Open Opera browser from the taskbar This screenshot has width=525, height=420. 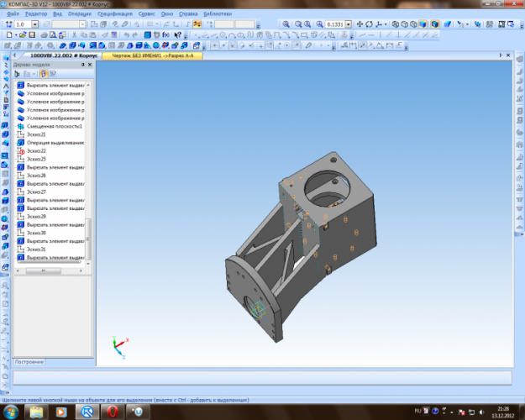[112, 412]
